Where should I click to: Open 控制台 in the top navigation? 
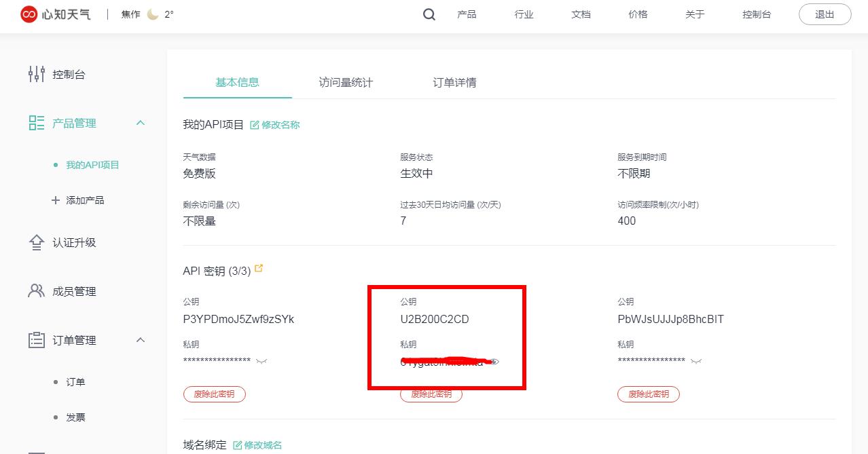pyautogui.click(x=757, y=14)
